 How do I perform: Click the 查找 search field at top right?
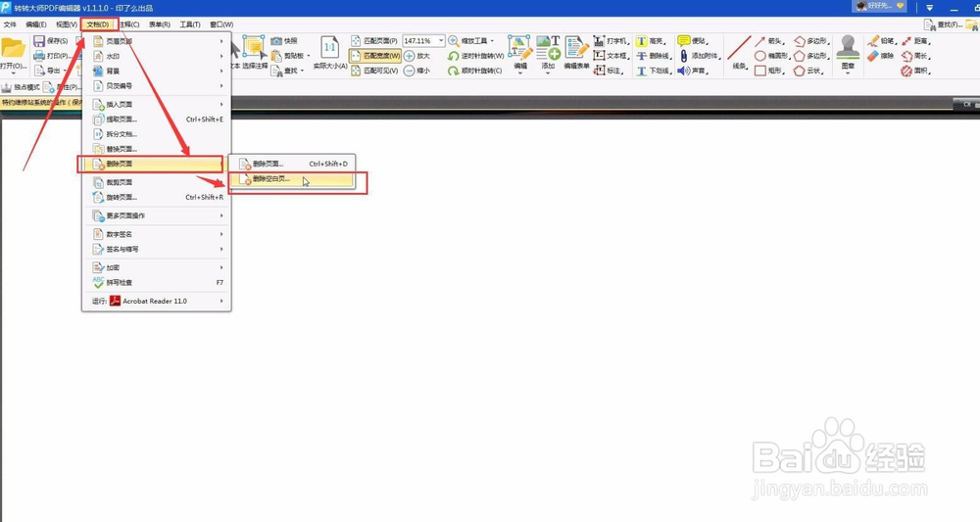[950, 24]
